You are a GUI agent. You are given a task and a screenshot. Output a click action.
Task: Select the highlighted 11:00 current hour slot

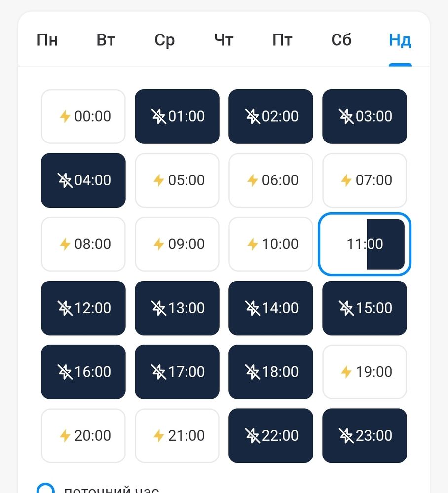[365, 244]
